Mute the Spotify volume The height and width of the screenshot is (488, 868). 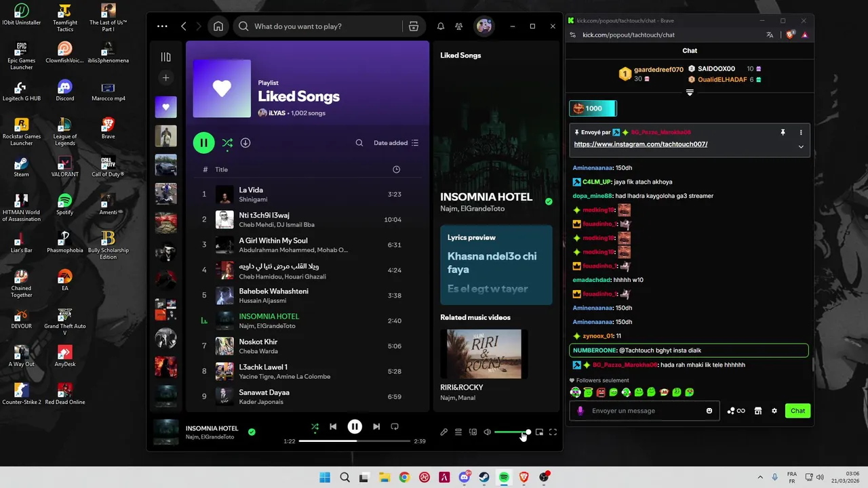[487, 432]
